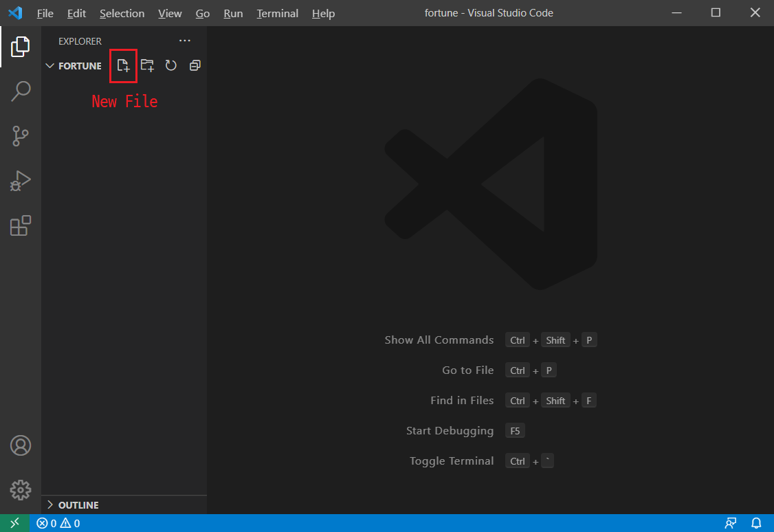
Task: Open the File menu
Action: point(45,13)
